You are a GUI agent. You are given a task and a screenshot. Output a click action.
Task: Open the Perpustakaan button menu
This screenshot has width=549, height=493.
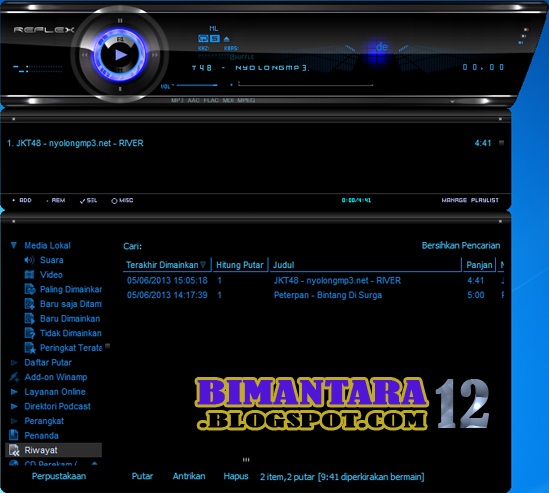click(x=59, y=476)
